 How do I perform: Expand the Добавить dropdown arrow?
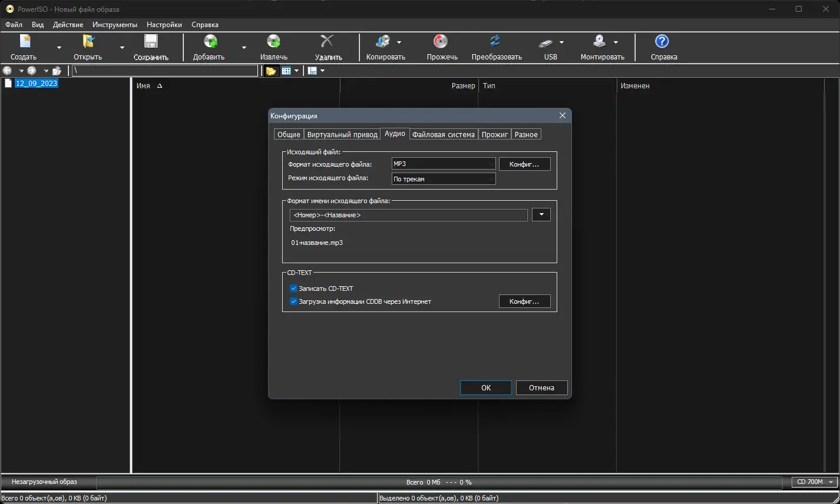click(244, 48)
